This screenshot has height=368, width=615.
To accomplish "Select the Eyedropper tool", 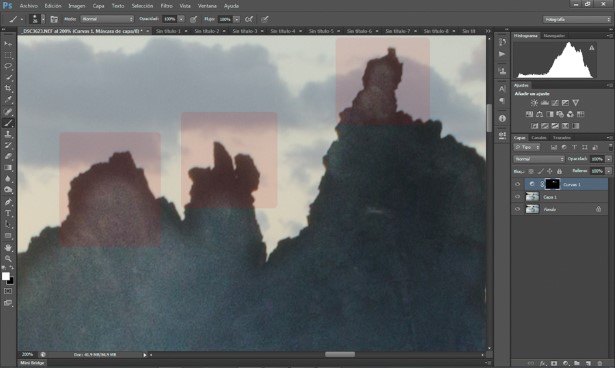I will 8,100.
